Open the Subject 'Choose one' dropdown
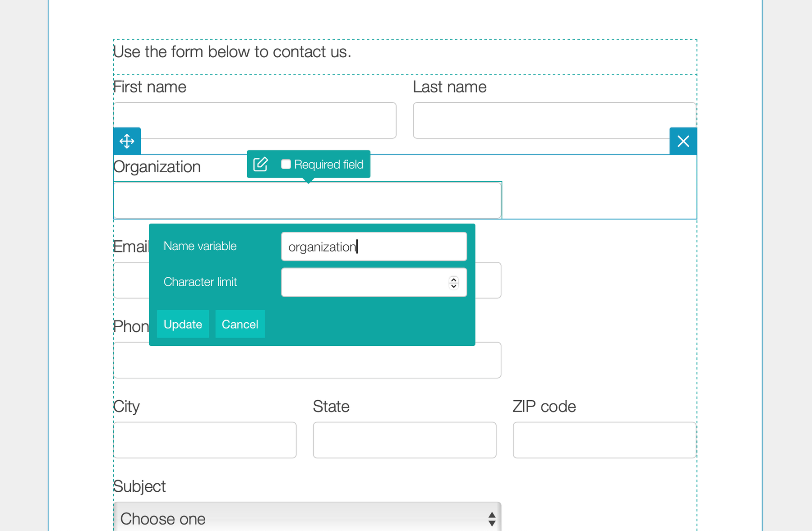 pos(307,517)
